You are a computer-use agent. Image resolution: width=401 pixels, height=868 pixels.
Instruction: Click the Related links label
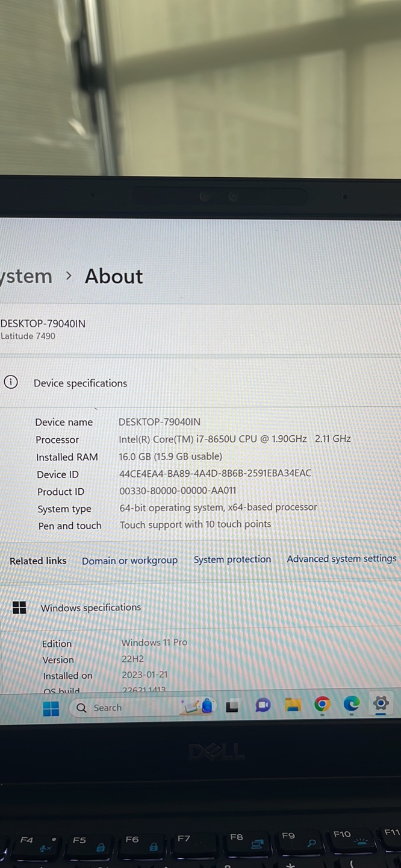pos(38,561)
